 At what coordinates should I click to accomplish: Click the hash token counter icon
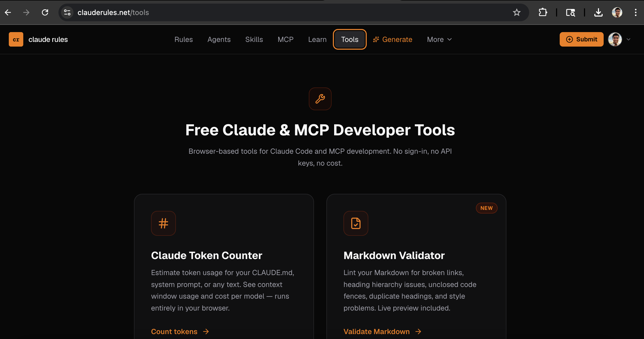tap(163, 223)
